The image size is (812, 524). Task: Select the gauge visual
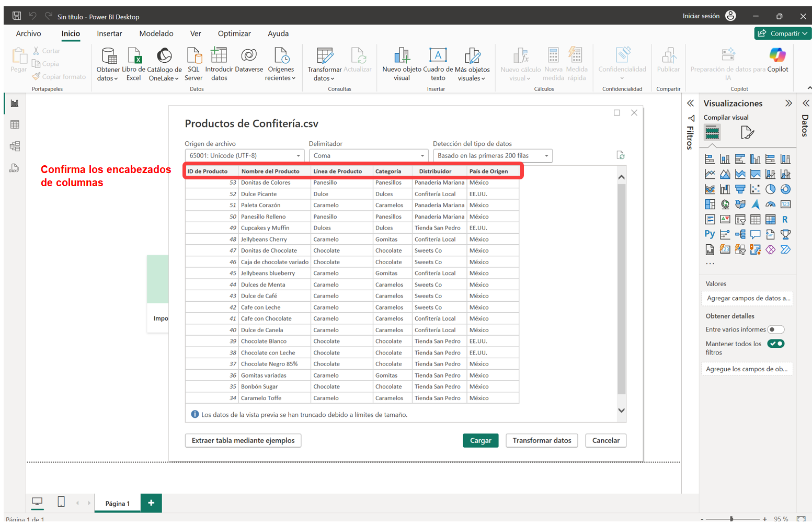771,204
